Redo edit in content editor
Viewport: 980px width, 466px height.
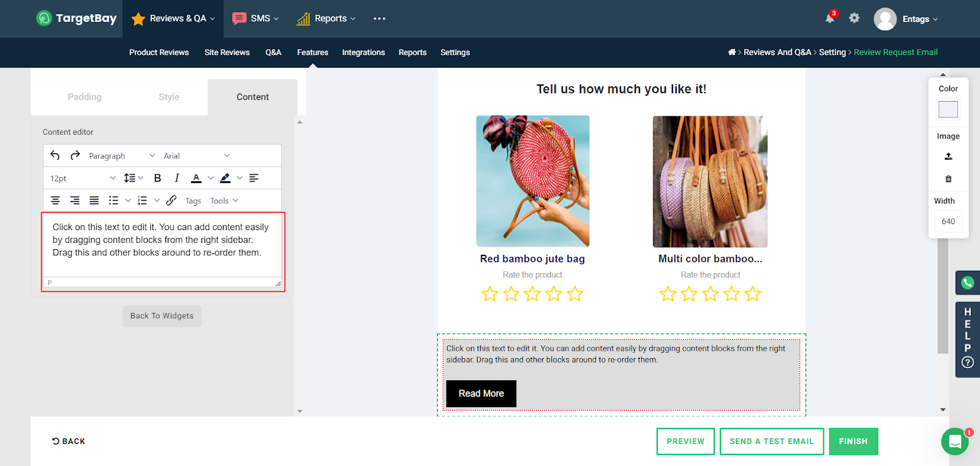[x=75, y=156]
